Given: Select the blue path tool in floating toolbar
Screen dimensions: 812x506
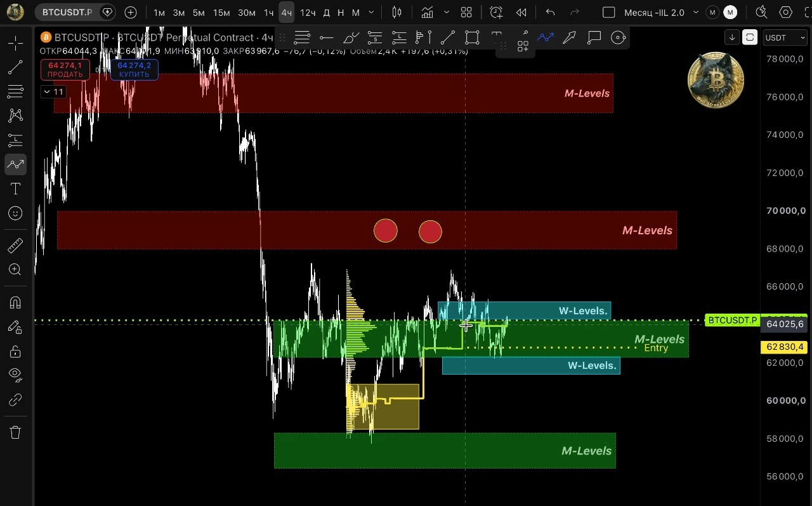Looking at the screenshot, I should [x=545, y=38].
